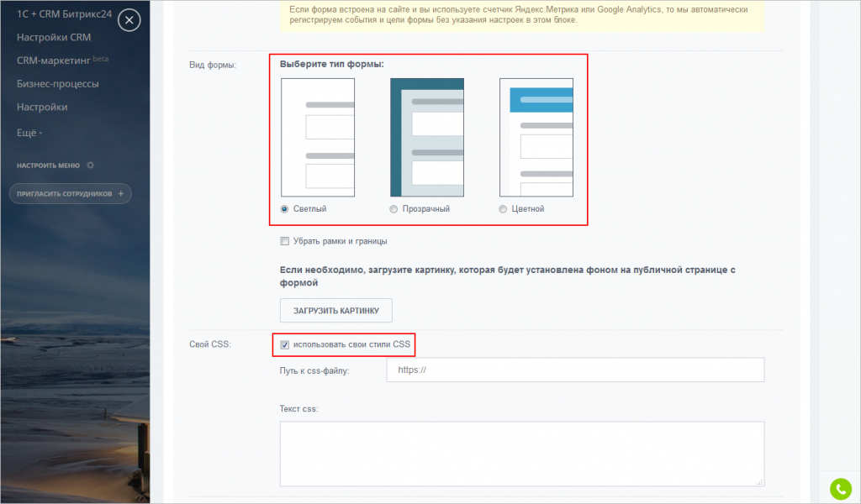Enable Убрать рамки и границы checkbox
The image size is (861, 504).
[284, 241]
